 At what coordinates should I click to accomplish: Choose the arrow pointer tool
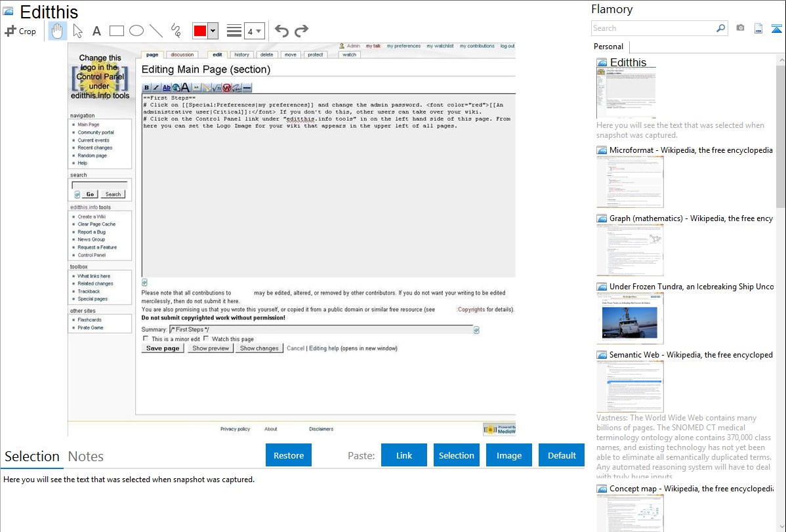(77, 31)
